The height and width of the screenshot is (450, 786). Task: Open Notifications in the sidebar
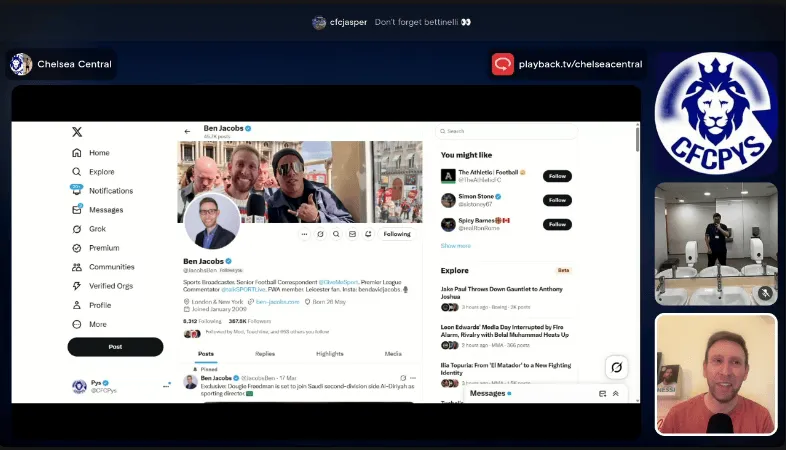tap(102, 190)
